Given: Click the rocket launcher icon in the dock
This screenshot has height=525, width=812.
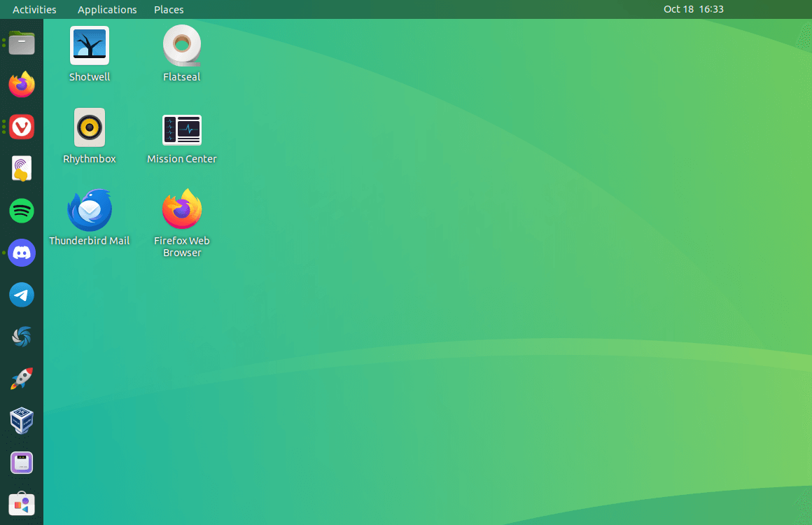Looking at the screenshot, I should (x=21, y=379).
